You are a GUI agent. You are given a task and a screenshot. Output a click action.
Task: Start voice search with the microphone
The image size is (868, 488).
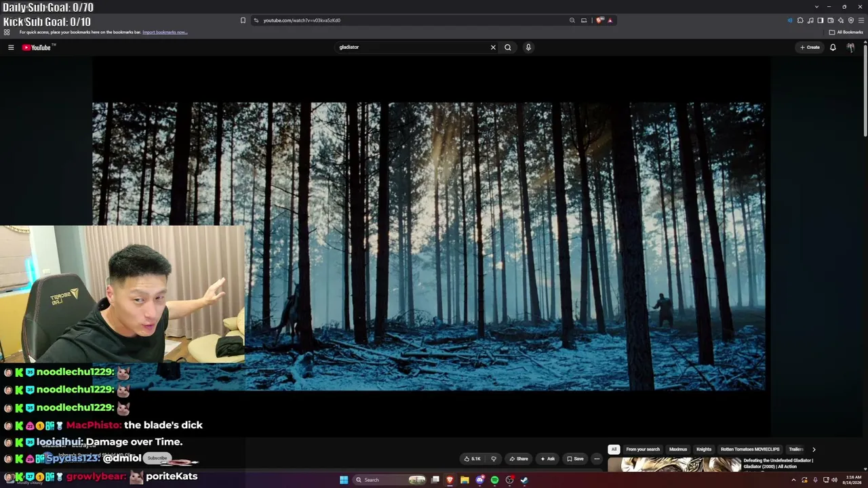[x=528, y=47]
